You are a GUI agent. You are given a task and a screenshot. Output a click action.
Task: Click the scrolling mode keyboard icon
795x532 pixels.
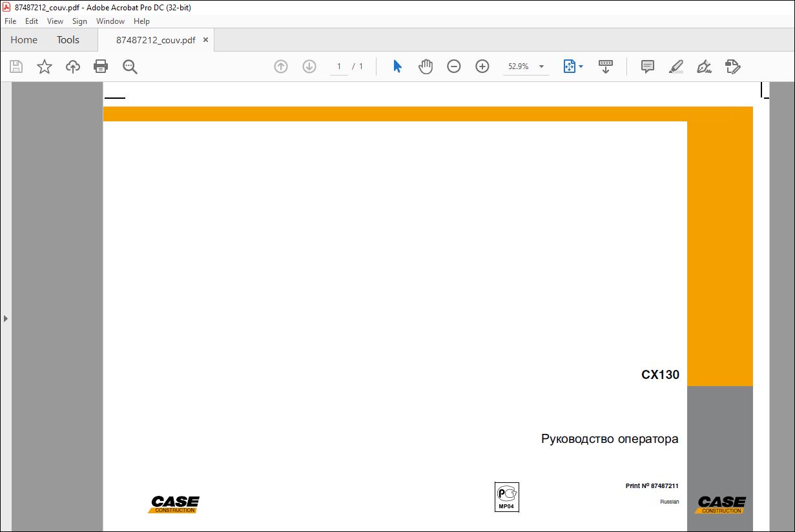[x=606, y=66]
